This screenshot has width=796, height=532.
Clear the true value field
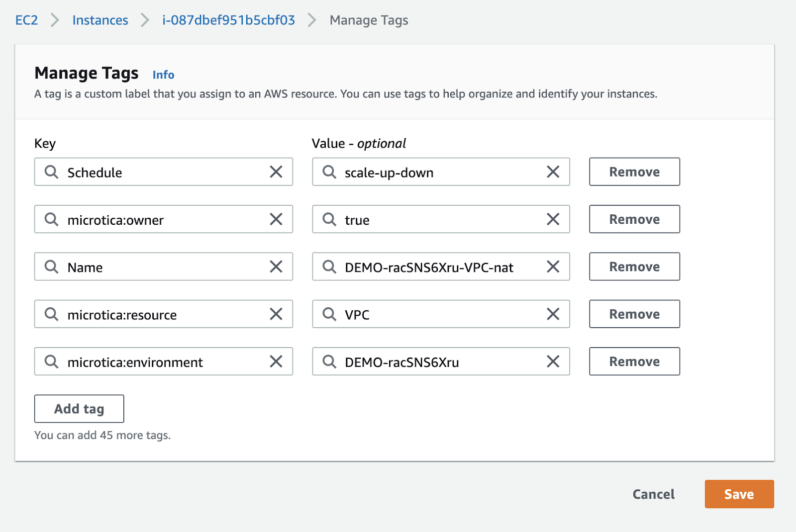(x=553, y=219)
